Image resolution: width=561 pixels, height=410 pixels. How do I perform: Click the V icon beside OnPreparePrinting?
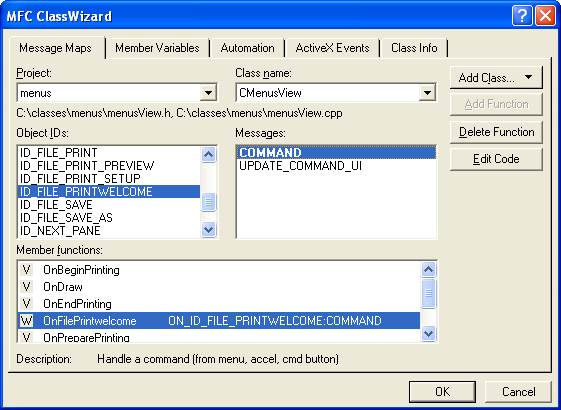26,337
